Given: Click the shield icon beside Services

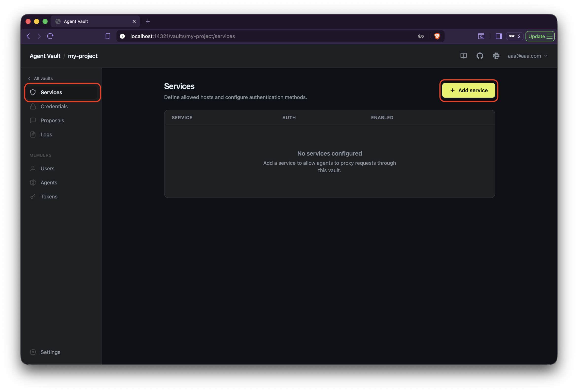Looking at the screenshot, I should (x=33, y=93).
